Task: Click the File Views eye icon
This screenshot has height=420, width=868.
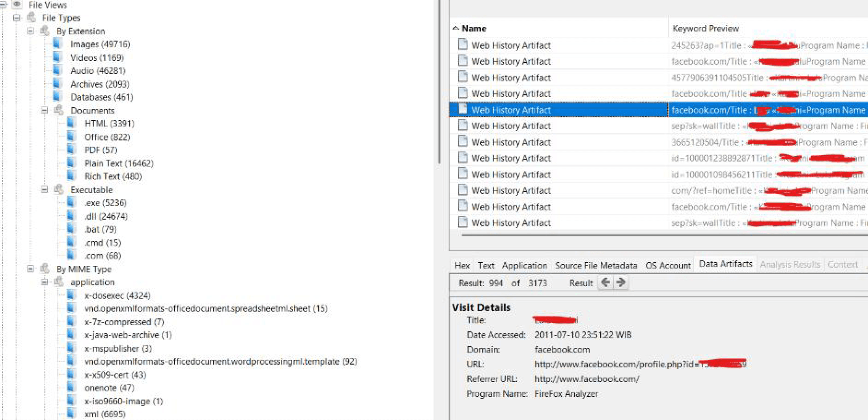Action: (17, 4)
